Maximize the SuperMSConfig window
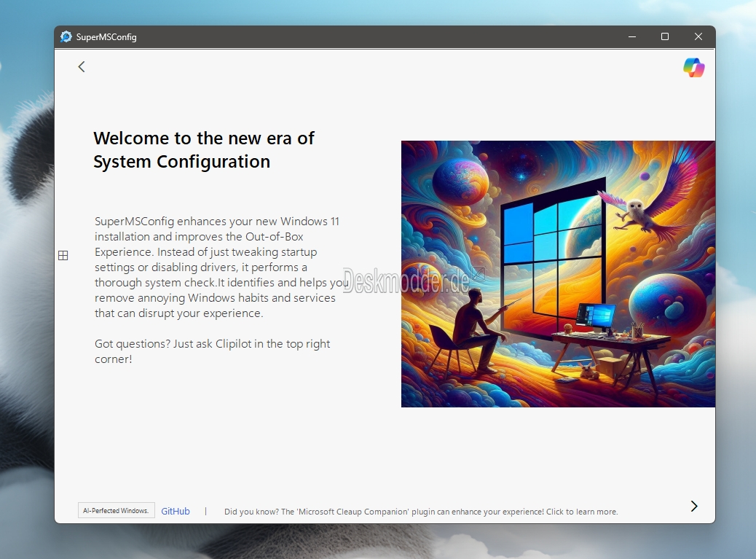Viewport: 756px width, 559px height. (x=665, y=36)
